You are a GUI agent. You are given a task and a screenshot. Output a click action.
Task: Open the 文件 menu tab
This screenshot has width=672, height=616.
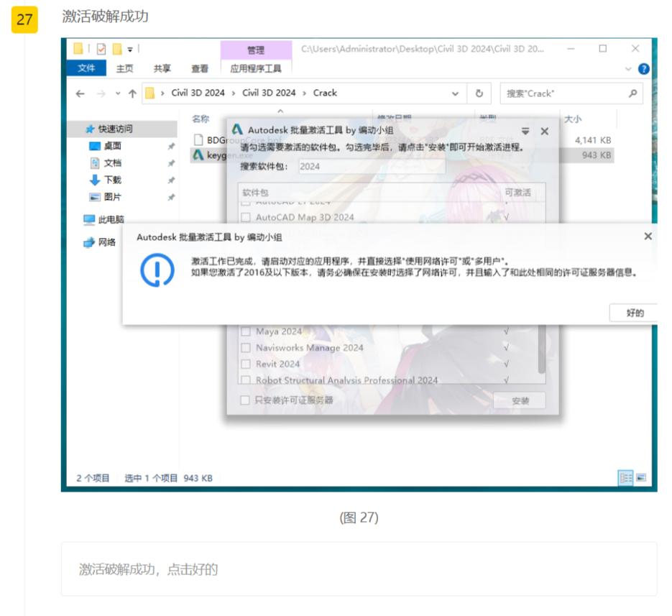click(86, 69)
